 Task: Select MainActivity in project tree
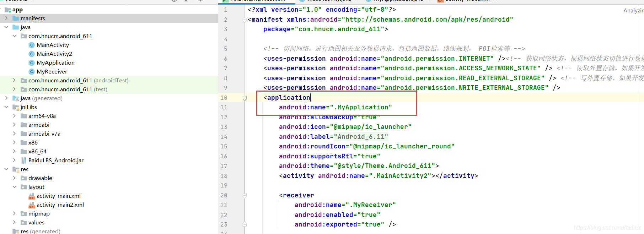53,45
